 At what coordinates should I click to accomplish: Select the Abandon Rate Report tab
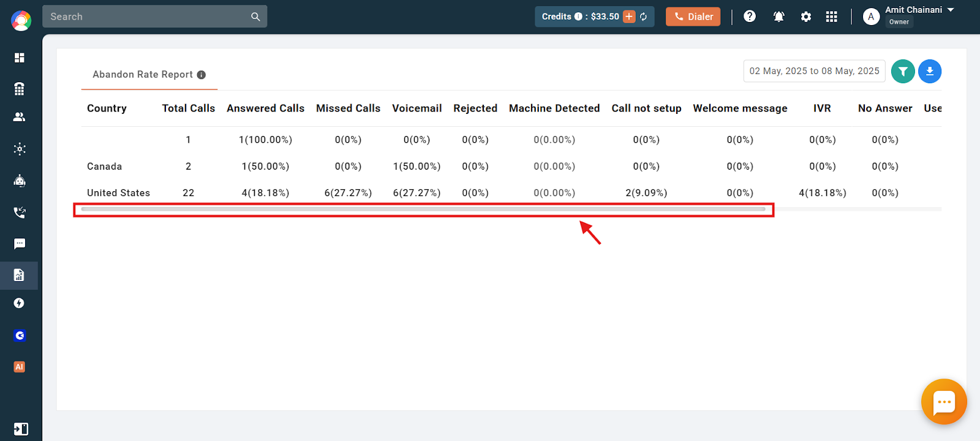tap(149, 75)
